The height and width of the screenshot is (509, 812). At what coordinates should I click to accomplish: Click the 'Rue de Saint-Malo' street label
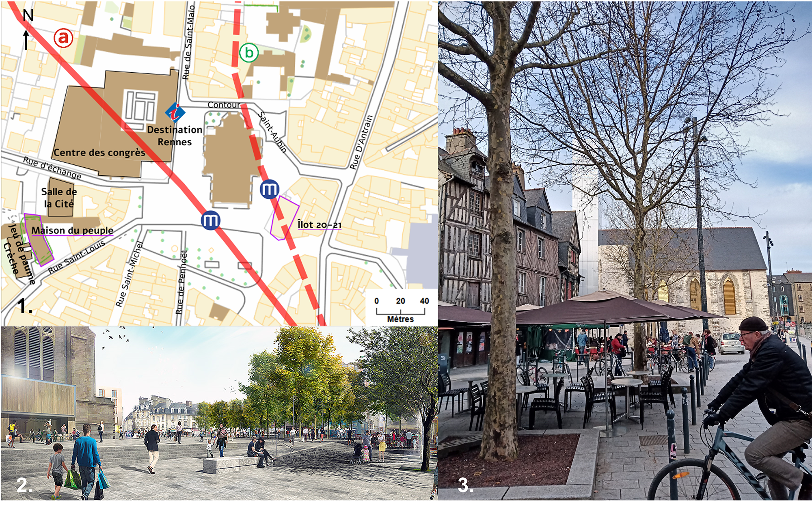point(188,43)
